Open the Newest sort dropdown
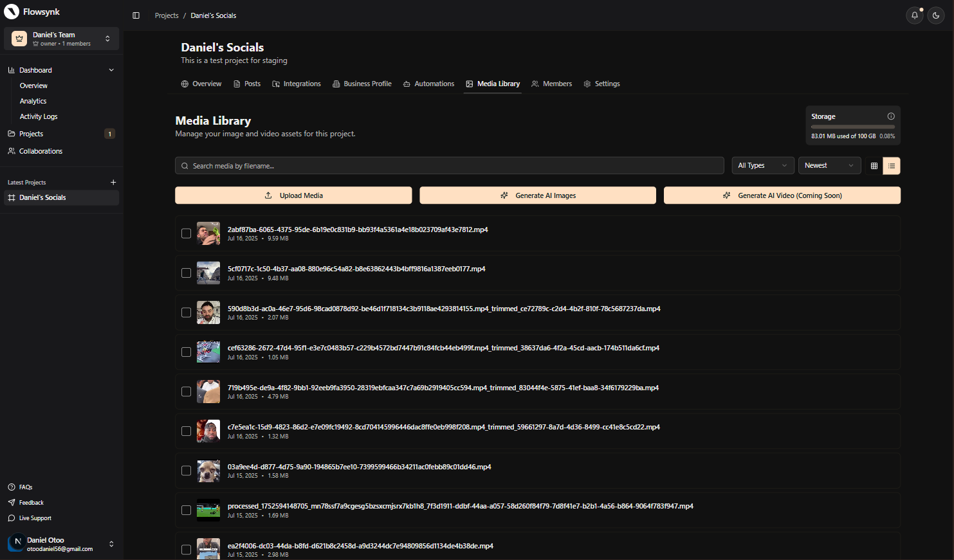954x560 pixels. click(829, 166)
